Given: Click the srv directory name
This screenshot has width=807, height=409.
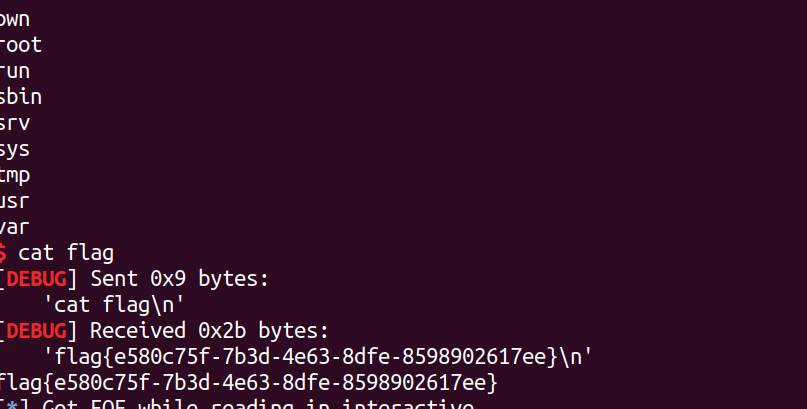Looking at the screenshot, I should click(15, 123).
